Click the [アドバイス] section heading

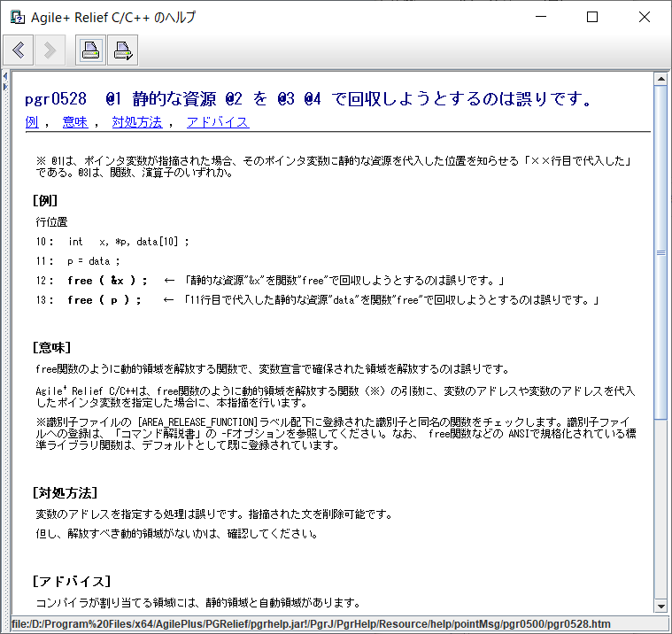tap(72, 581)
